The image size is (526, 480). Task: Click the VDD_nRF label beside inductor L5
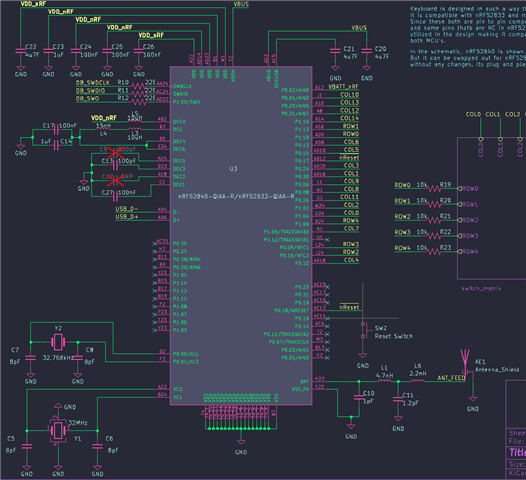click(104, 118)
